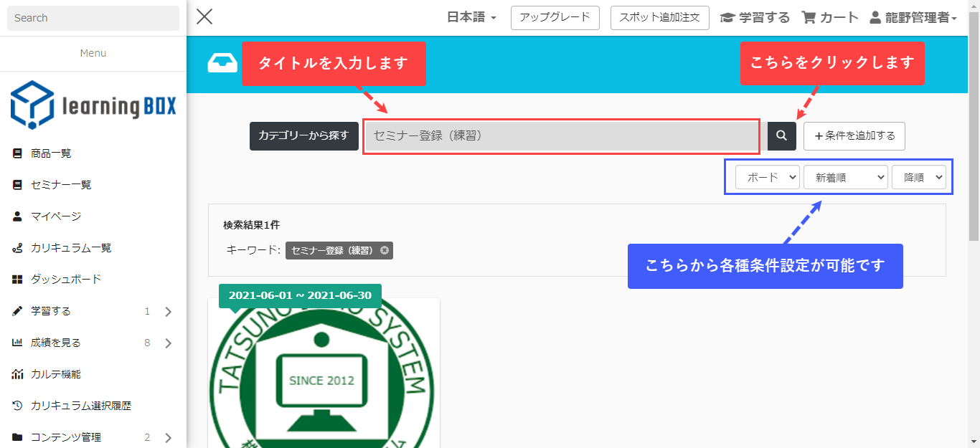
Task: Open the カート shopping cart
Action: [x=829, y=18]
